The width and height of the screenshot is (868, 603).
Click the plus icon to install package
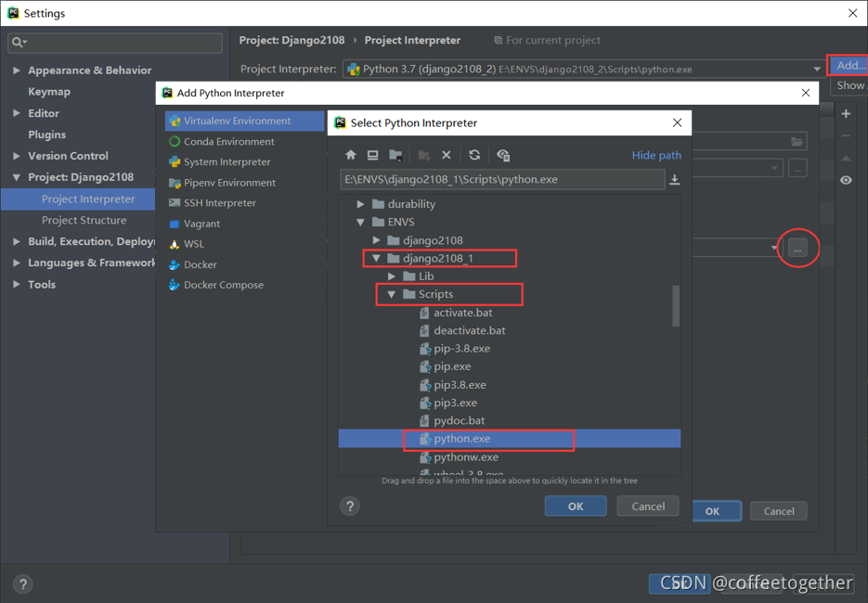pos(846,114)
